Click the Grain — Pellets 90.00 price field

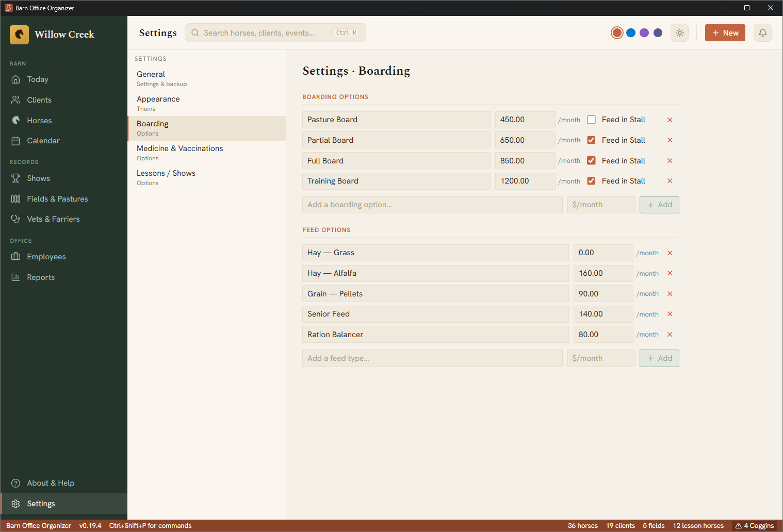click(603, 294)
